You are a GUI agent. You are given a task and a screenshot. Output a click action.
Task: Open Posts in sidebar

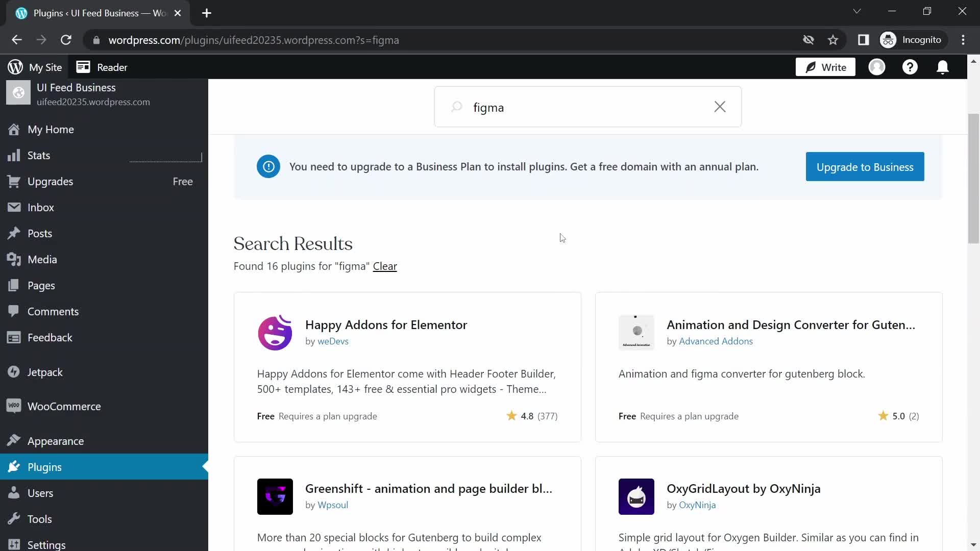tap(104, 234)
